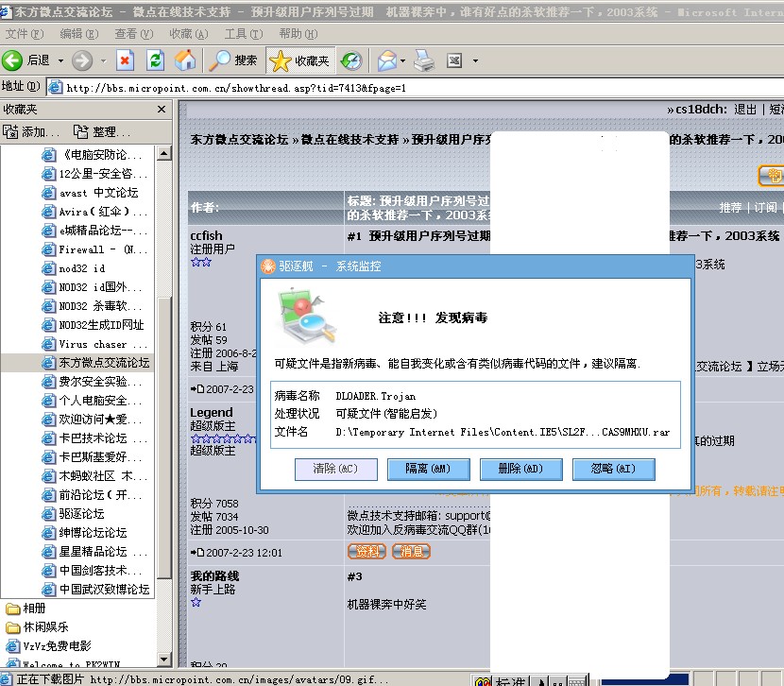Click the Stop loading icon
The height and width of the screenshot is (686, 784).
click(x=125, y=61)
